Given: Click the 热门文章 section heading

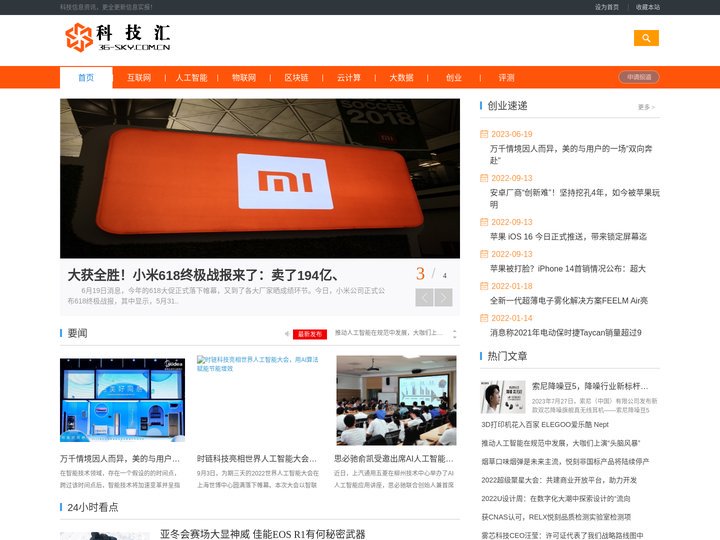Looking at the screenshot, I should point(507,356).
